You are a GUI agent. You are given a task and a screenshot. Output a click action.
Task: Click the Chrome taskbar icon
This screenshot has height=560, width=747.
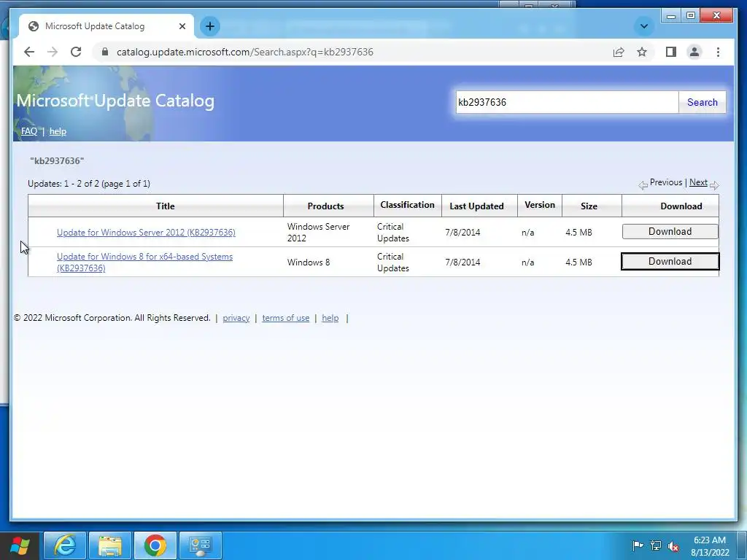(155, 545)
